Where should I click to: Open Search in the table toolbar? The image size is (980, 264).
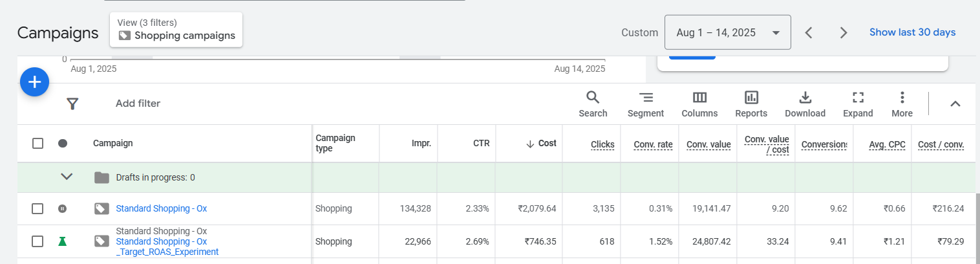pyautogui.click(x=593, y=104)
